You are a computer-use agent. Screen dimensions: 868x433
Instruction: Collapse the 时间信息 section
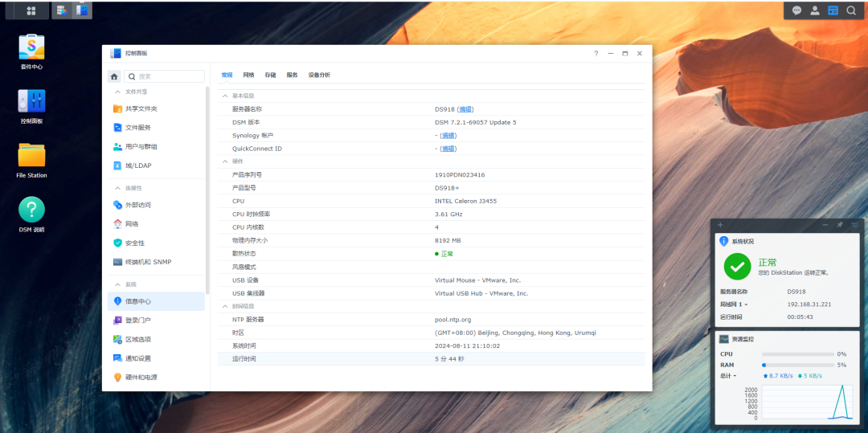click(225, 306)
